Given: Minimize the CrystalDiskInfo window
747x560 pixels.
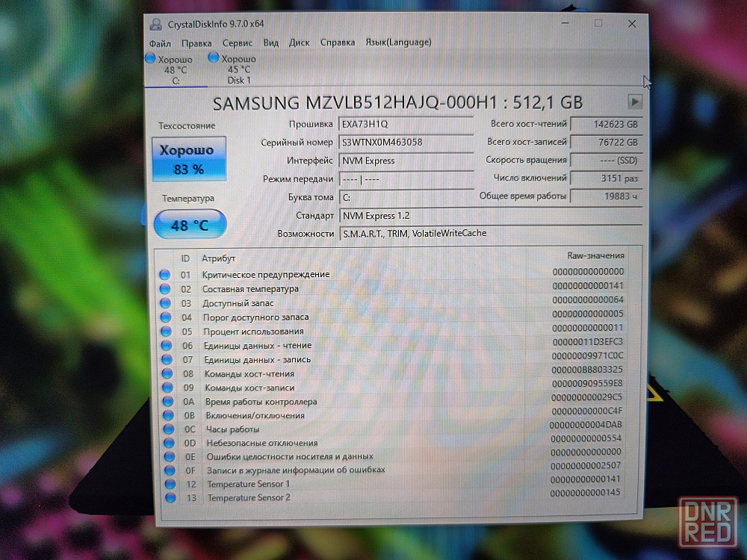Looking at the screenshot, I should click(565, 23).
